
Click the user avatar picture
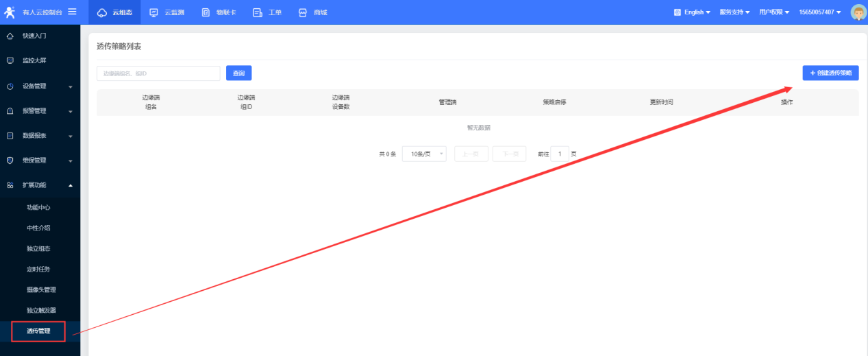(x=858, y=12)
